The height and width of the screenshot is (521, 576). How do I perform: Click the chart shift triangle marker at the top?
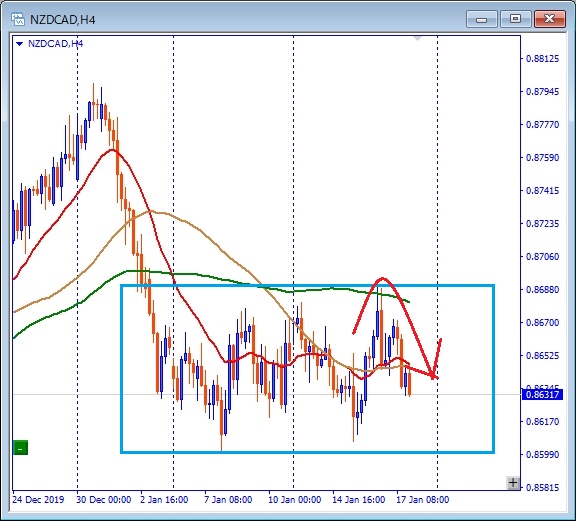tap(417, 38)
